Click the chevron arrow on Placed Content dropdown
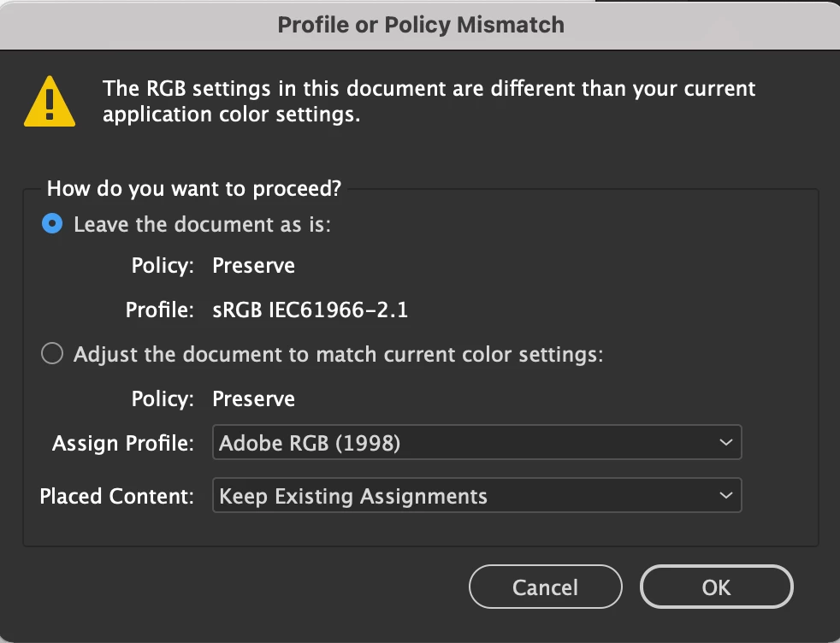The height and width of the screenshot is (643, 840). [x=725, y=496]
